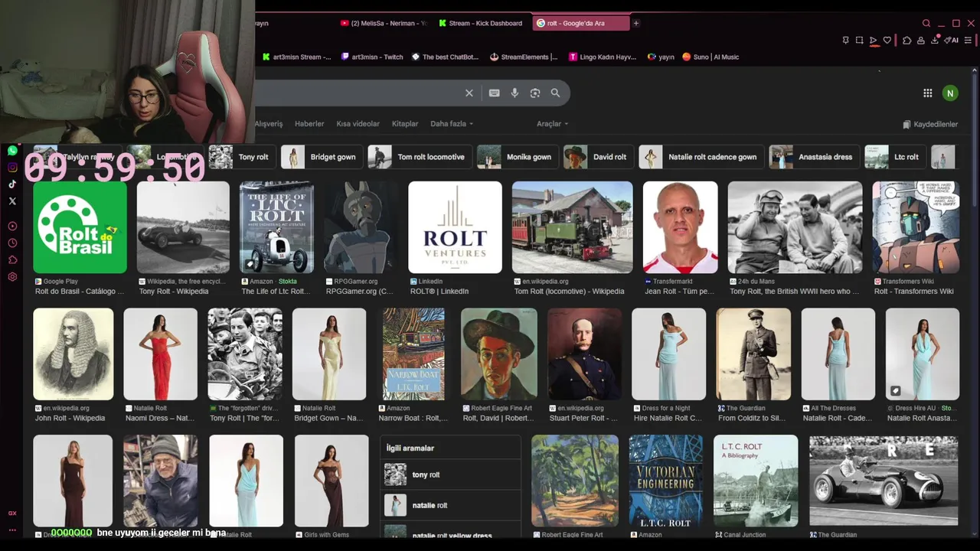
Task: Open the X (Twitter) sidebar icon
Action: pos(12,201)
